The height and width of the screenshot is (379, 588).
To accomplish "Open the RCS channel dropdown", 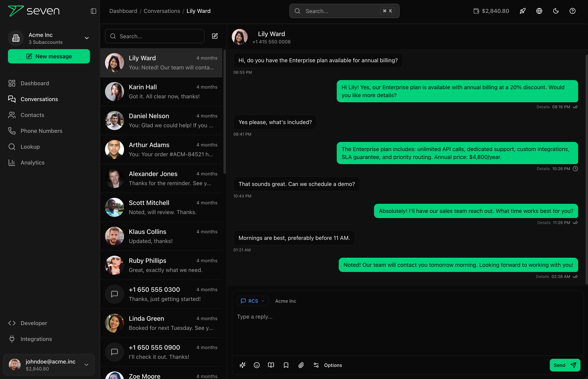I will click(x=253, y=301).
